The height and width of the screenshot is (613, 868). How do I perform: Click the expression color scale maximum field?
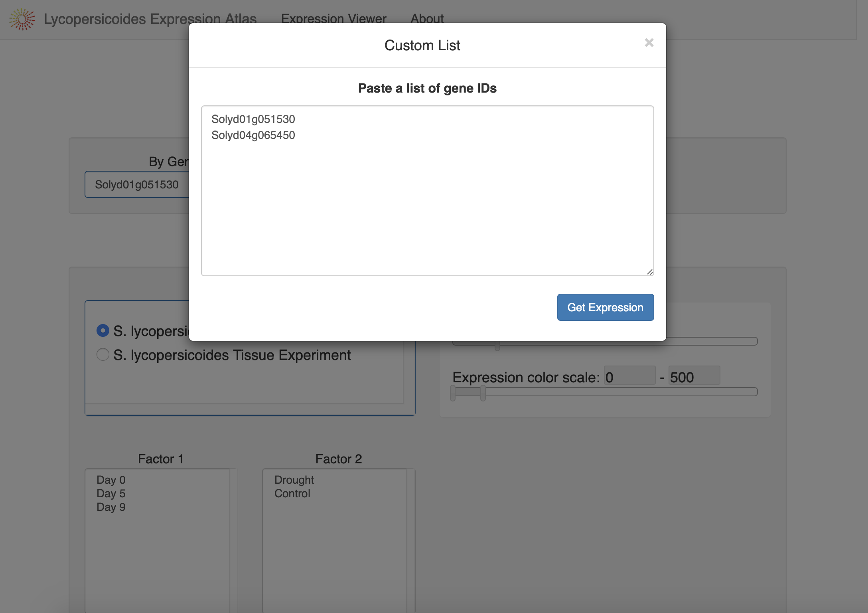694,376
